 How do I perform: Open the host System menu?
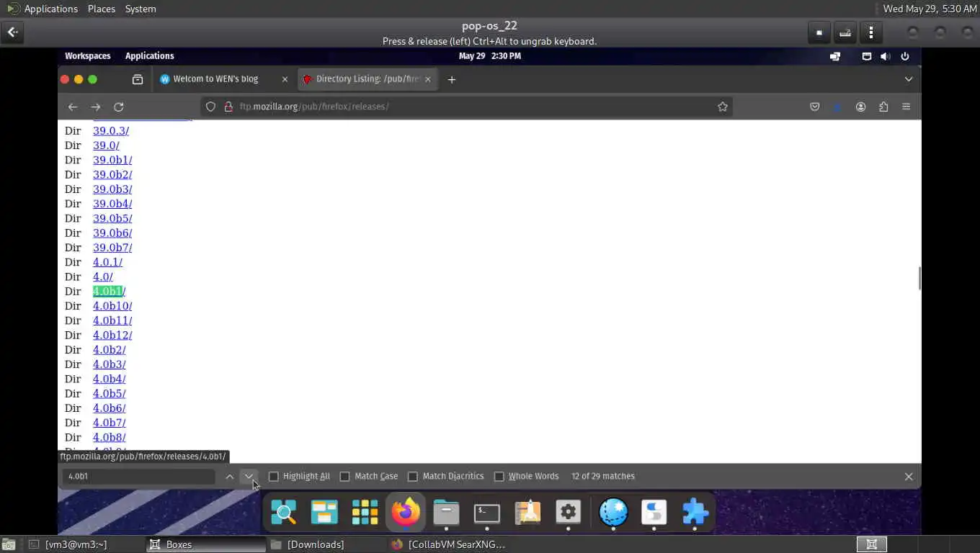[141, 9]
